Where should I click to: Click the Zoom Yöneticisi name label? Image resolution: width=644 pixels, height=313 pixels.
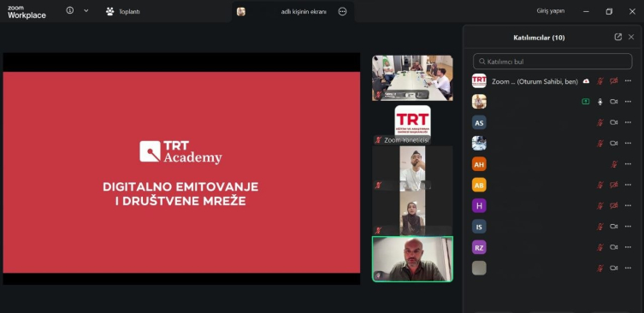pos(406,140)
